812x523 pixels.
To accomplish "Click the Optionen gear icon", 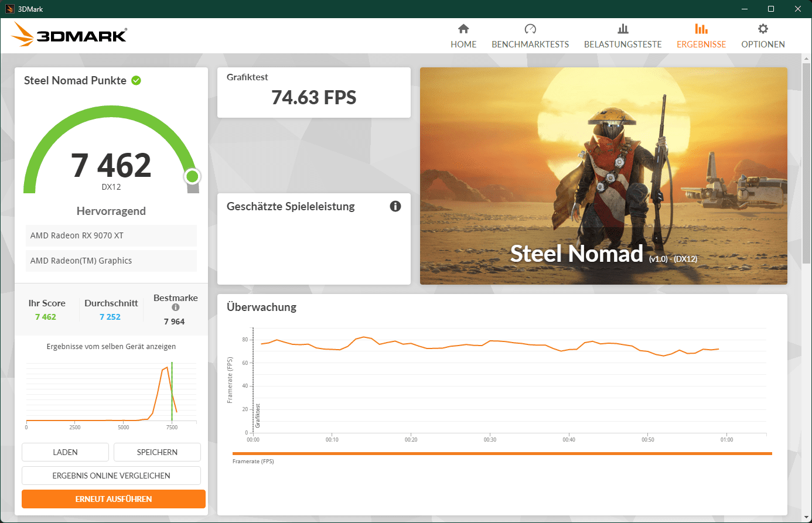I will (763, 29).
